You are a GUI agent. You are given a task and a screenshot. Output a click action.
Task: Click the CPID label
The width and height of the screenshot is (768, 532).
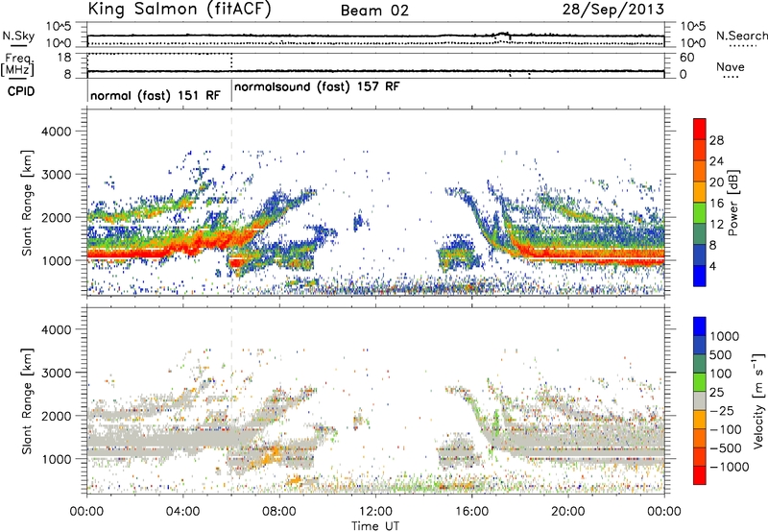click(x=21, y=91)
